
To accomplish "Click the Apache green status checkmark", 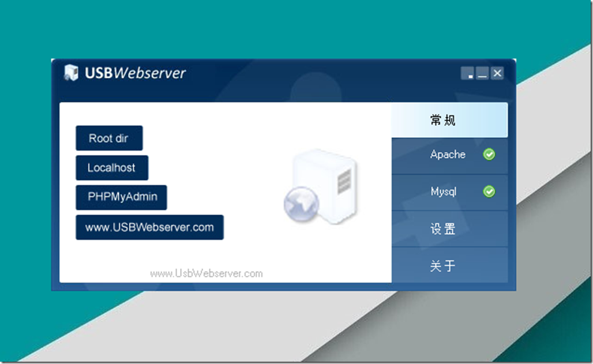I will pos(489,155).
